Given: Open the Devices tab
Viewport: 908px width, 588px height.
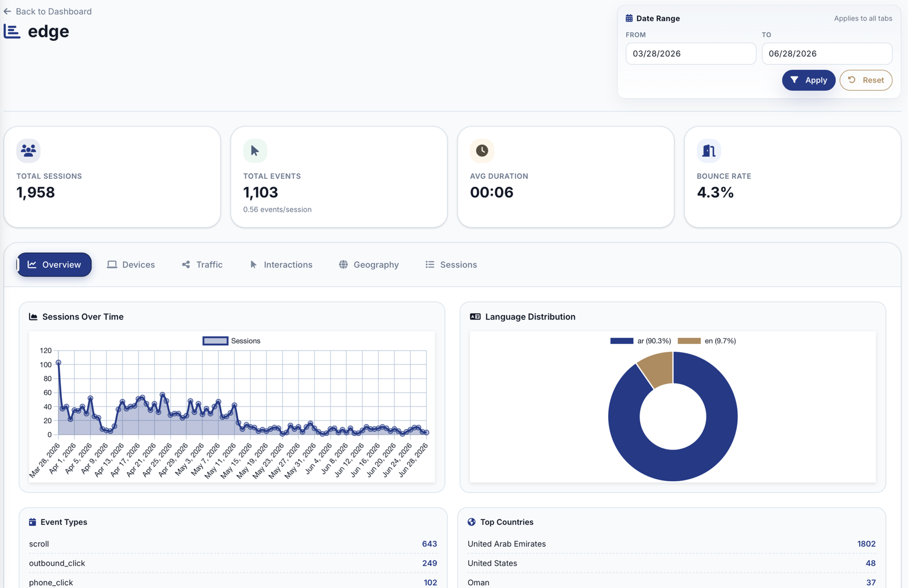Looking at the screenshot, I should [131, 264].
